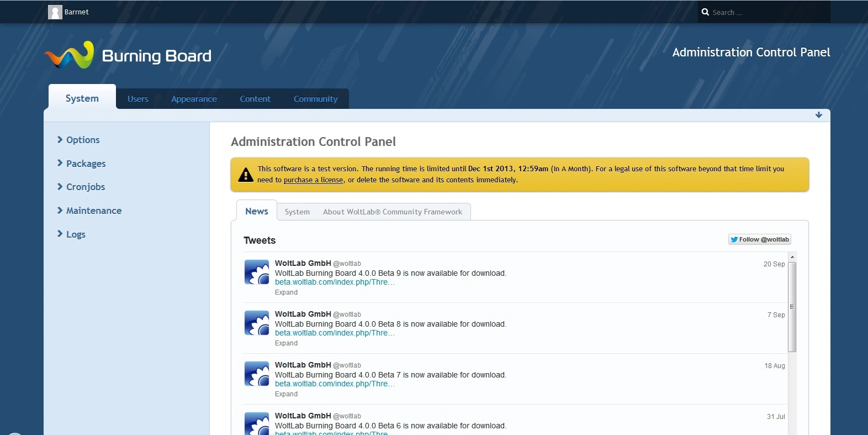Click the warning triangle icon in notice
The image size is (868, 435).
246,175
